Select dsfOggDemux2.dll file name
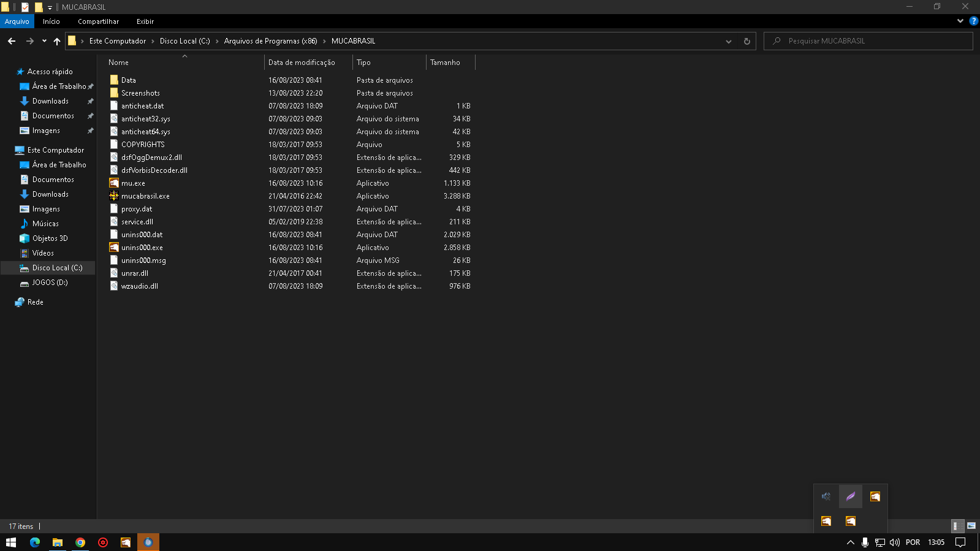This screenshot has width=980, height=551. [151, 158]
